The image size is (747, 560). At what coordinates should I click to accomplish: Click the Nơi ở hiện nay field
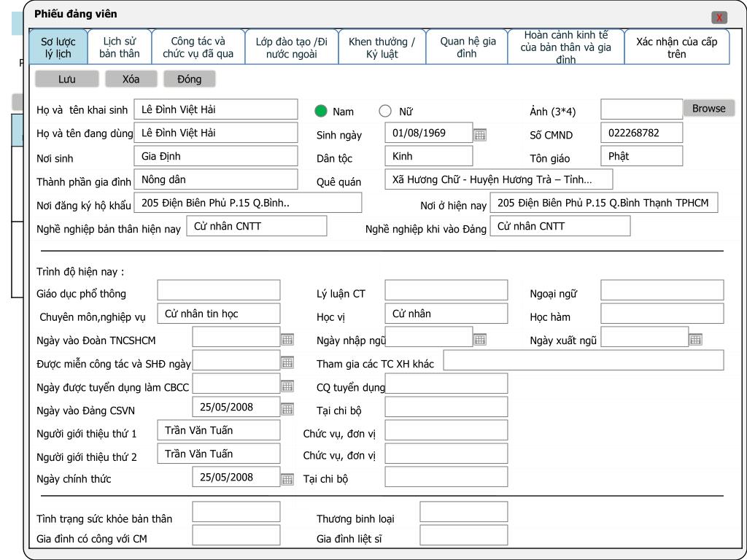(604, 203)
